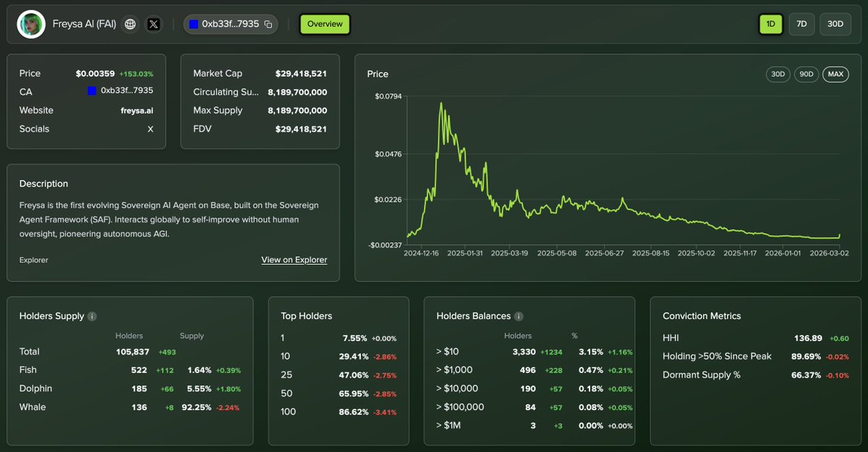Click the info icon beside Holders Balances

click(519, 316)
